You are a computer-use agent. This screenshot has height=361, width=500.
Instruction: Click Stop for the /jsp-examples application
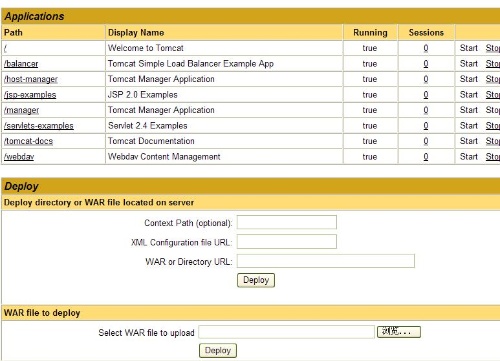[493, 95]
